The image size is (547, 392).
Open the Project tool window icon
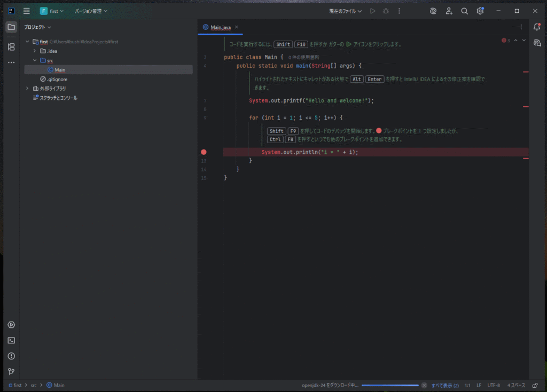(12, 27)
